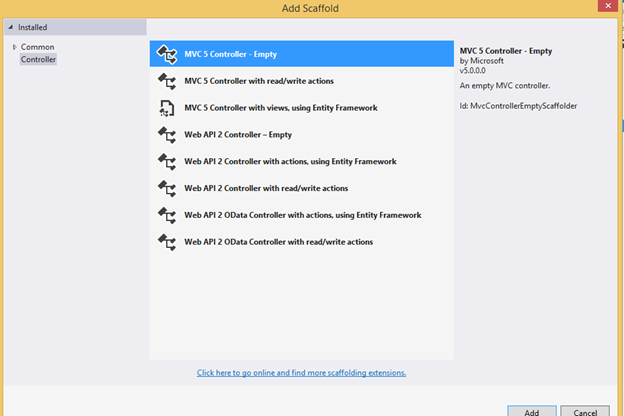624x416 pixels.
Task: Click the 'by Microsoft' description text
Action: pos(482,61)
